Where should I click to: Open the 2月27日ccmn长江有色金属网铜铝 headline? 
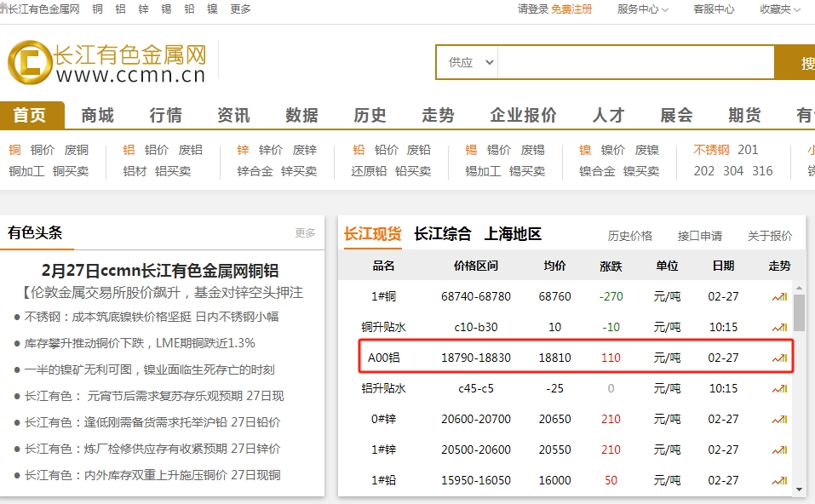160,271
